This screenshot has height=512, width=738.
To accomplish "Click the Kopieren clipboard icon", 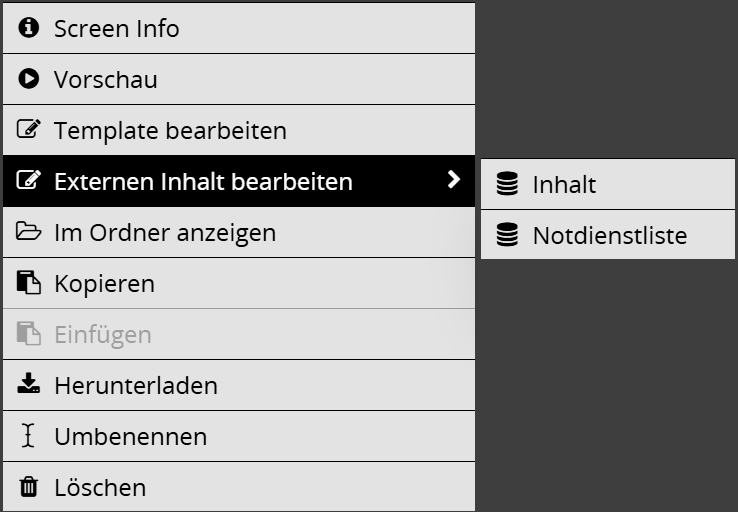I will [x=29, y=283].
